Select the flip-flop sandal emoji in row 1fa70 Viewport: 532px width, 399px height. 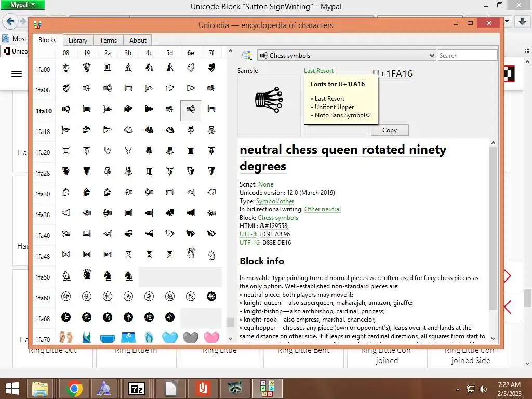(149, 337)
